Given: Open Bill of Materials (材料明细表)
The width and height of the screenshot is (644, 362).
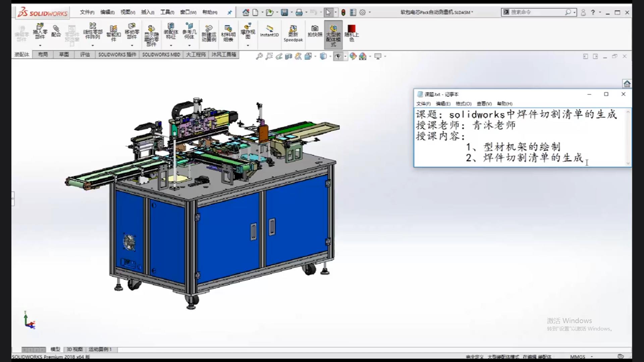Looking at the screenshot, I should click(x=228, y=33).
